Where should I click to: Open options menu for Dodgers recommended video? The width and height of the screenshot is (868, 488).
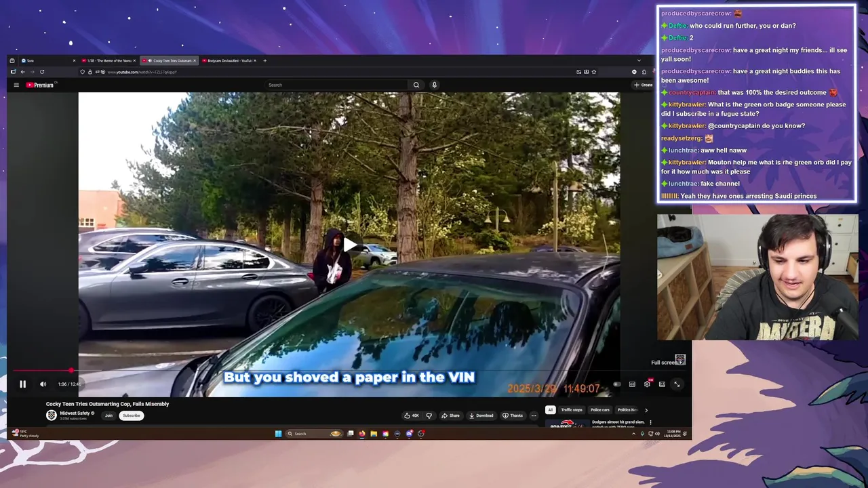650,422
